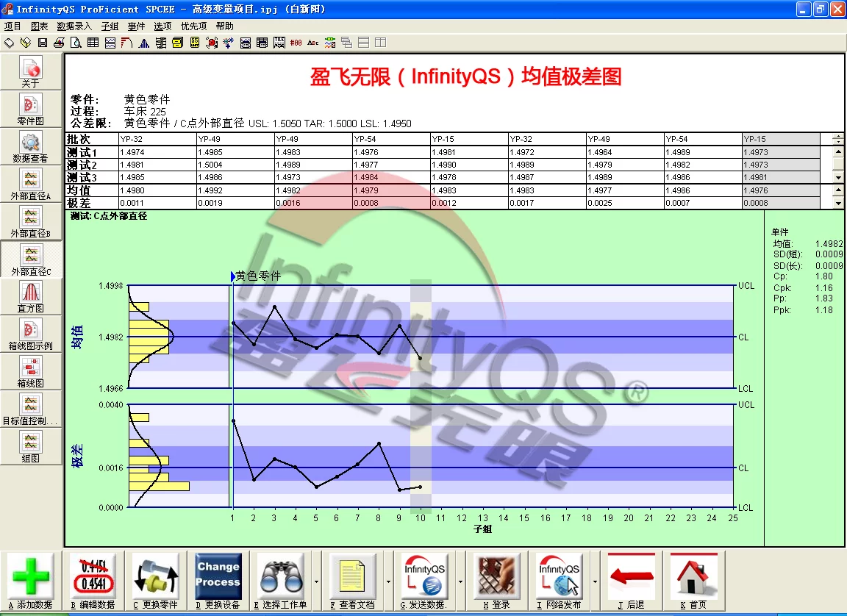Screen dimensions: 847x616
Task: Expand the dropdown arrow beside 网络发布
Action: [x=595, y=582]
